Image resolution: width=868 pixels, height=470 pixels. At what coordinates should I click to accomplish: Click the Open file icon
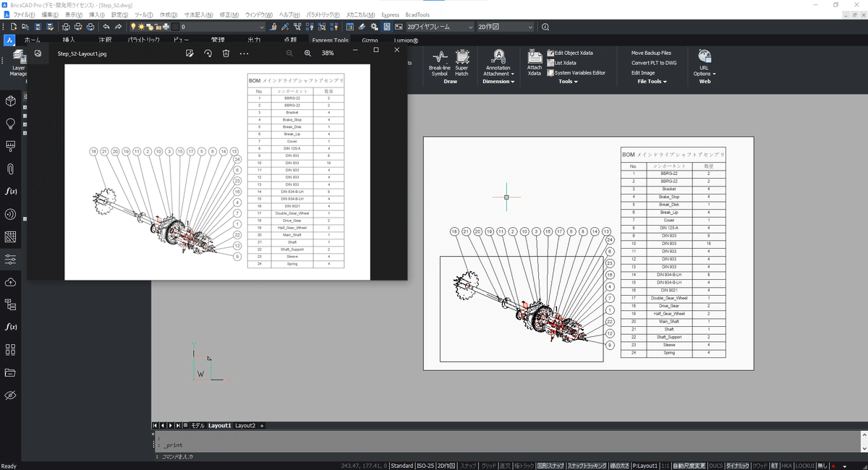(x=25, y=27)
